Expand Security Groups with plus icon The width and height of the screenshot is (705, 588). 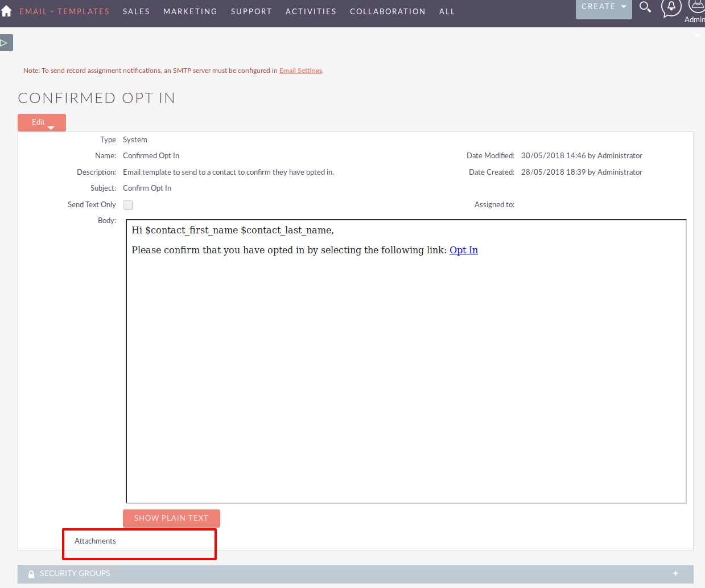[x=675, y=573]
